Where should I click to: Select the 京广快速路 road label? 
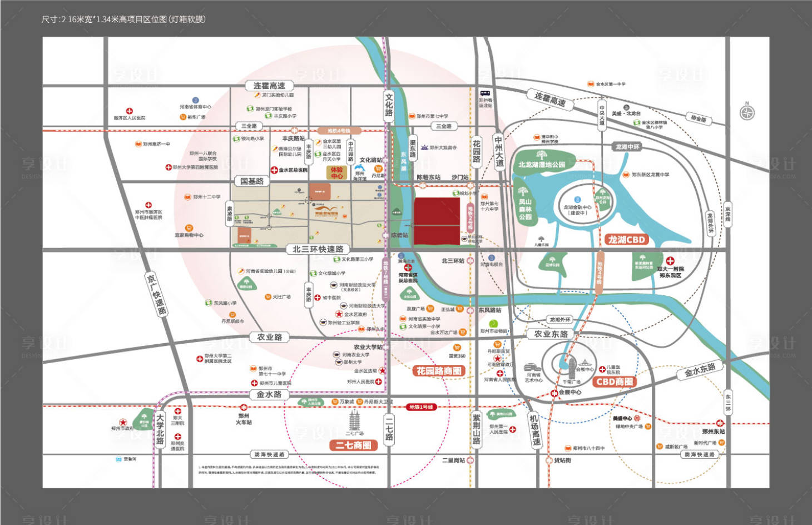pos(156,294)
